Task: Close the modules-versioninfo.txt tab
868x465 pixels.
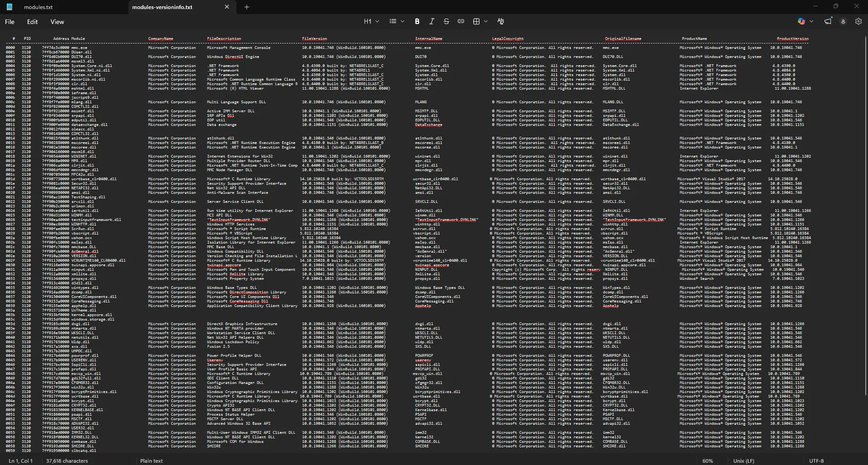Action: point(227,7)
